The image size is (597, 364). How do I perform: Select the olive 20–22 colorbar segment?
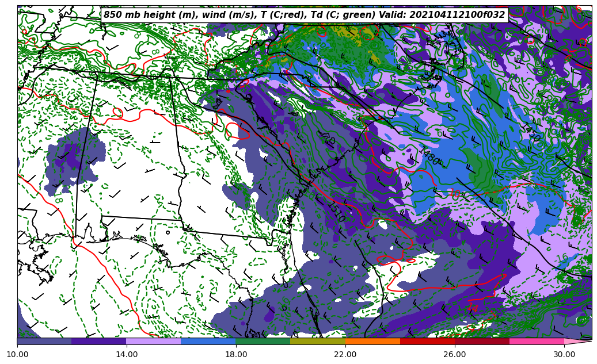tap(318, 341)
